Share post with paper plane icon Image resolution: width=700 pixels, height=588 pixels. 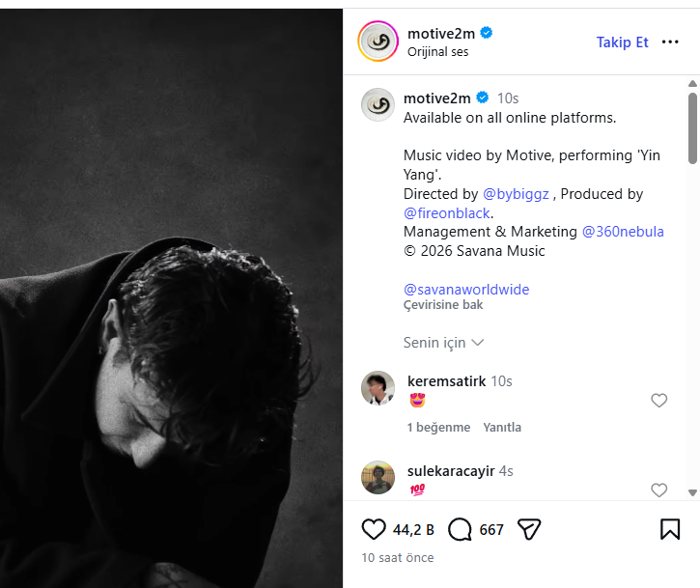point(529,529)
